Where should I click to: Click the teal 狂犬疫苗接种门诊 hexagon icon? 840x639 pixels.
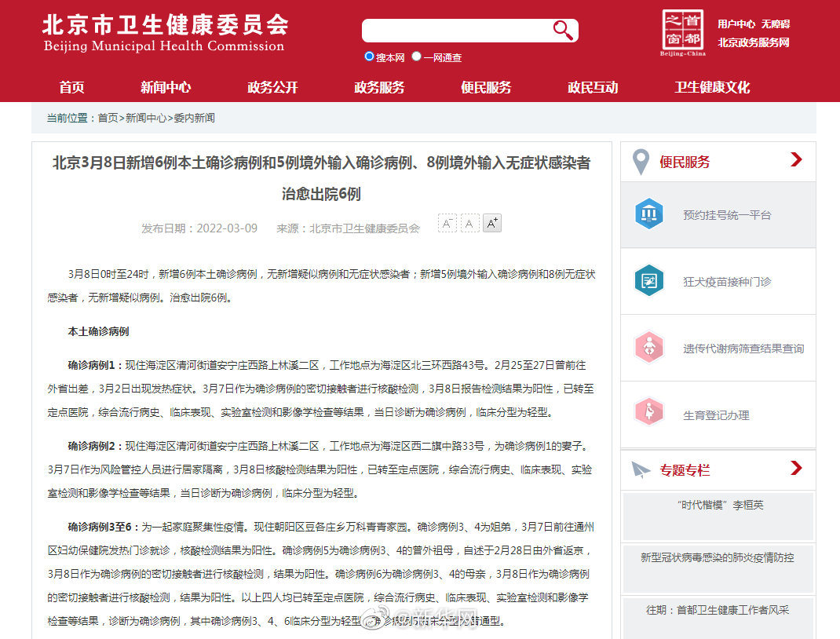point(648,281)
